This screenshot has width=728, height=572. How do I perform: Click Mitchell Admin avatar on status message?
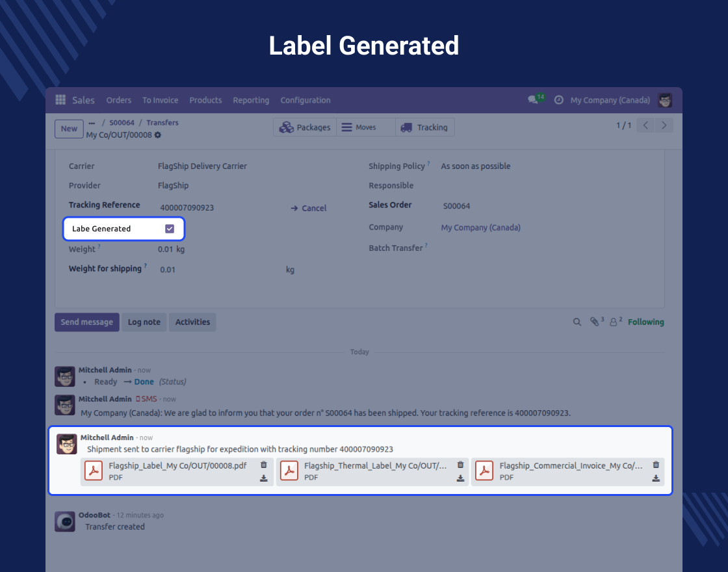point(65,376)
